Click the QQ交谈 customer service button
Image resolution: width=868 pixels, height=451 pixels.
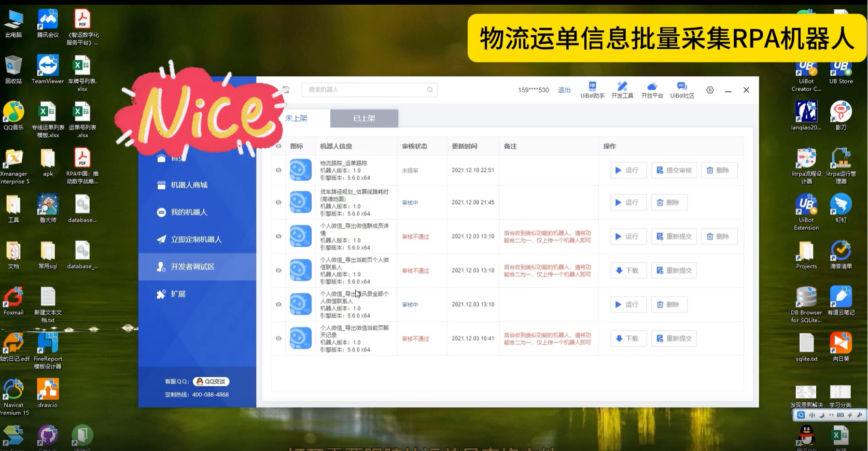(211, 382)
